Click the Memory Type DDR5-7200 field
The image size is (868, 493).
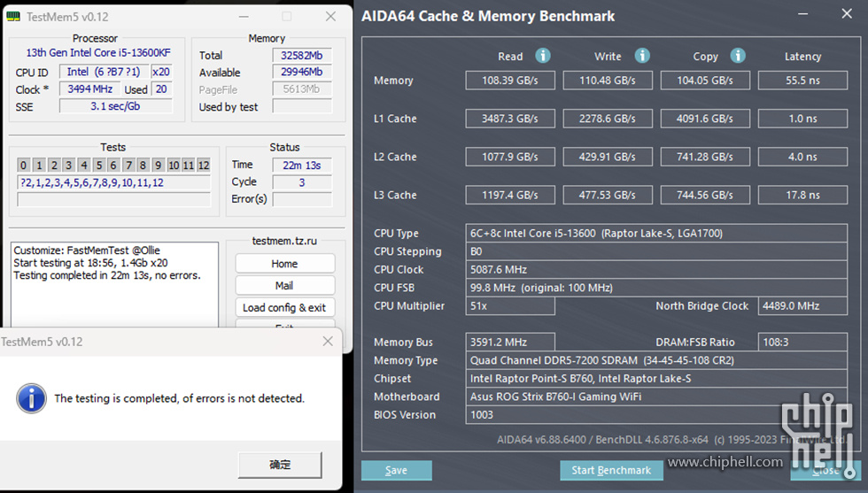(x=656, y=360)
